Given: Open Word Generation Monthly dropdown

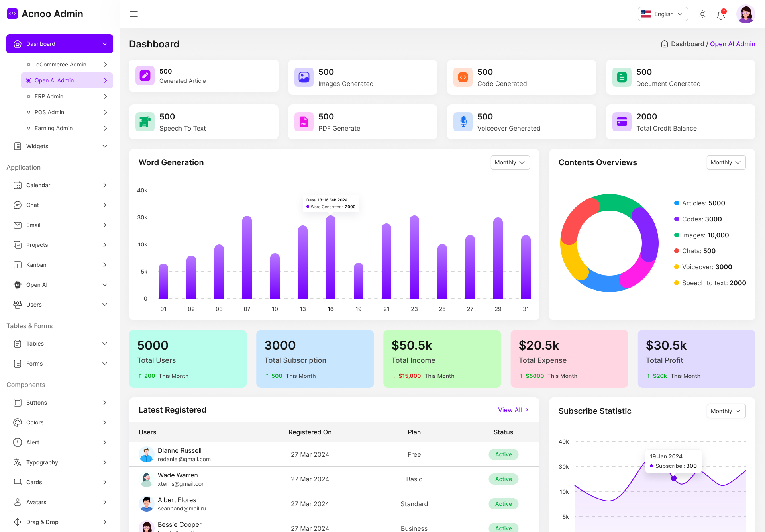Looking at the screenshot, I should coord(510,162).
